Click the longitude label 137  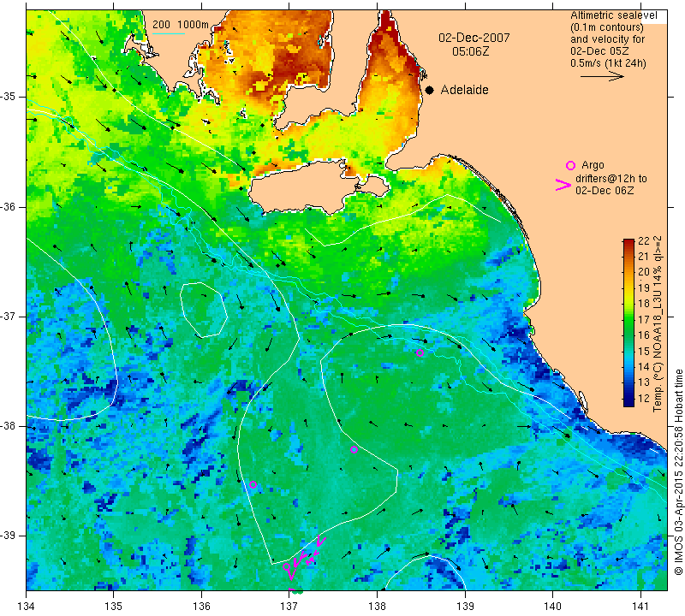pyautogui.click(x=289, y=606)
